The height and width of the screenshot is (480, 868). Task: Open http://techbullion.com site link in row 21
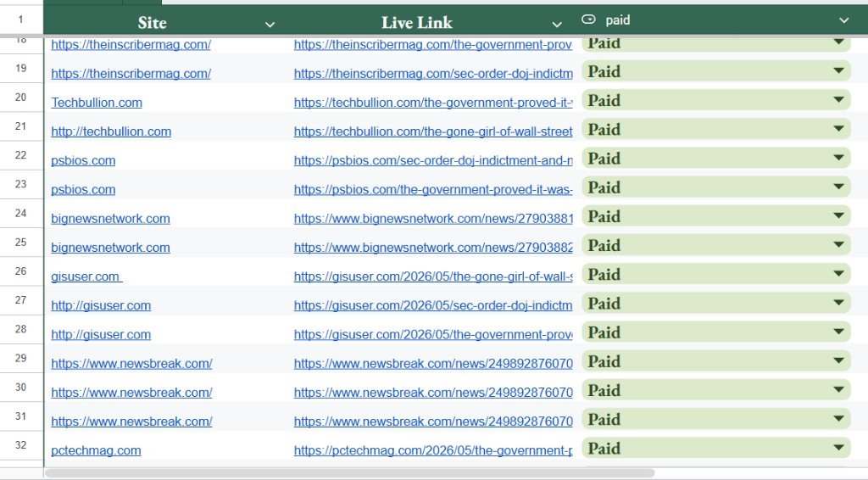[111, 131]
